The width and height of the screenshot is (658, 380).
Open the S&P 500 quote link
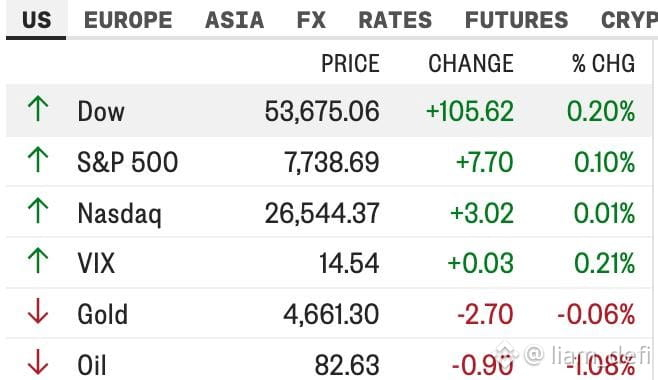(128, 162)
